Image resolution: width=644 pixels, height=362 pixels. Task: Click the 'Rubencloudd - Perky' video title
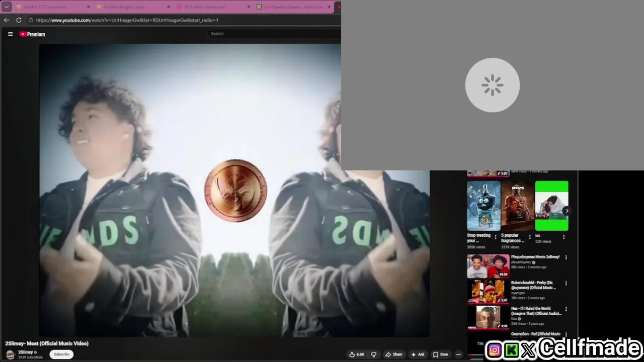pyautogui.click(x=534, y=285)
